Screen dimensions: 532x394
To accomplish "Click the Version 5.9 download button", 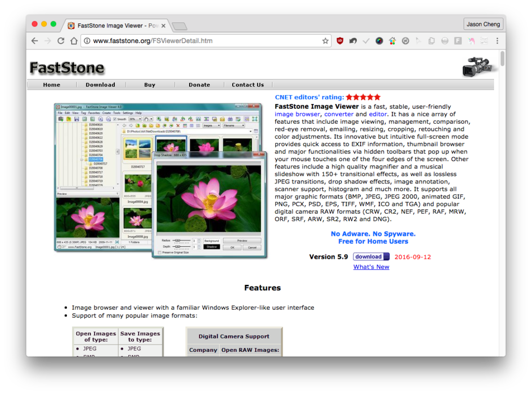I will pyautogui.click(x=371, y=257).
